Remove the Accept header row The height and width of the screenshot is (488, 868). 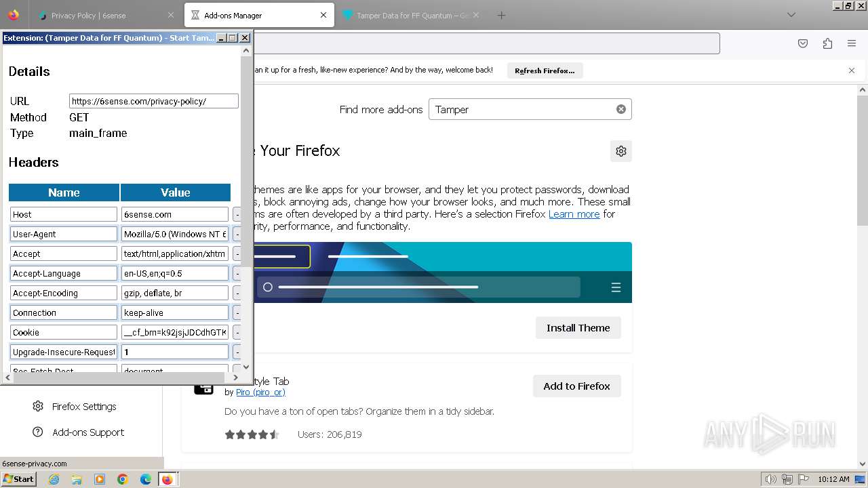[237, 253]
